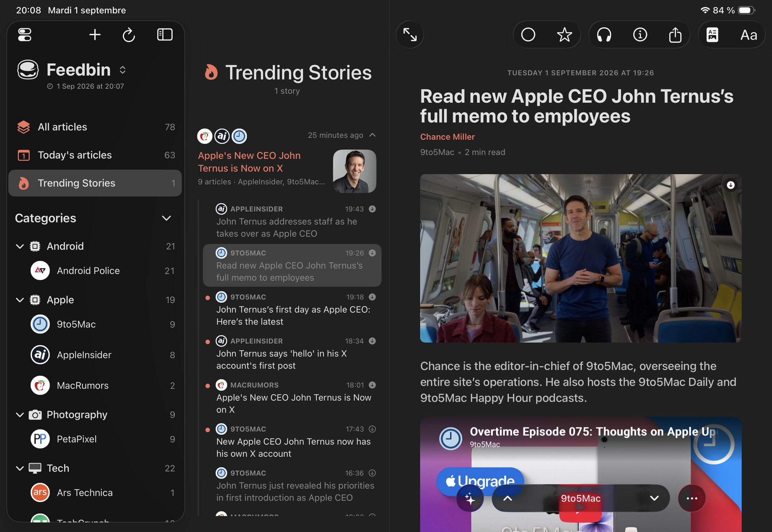Select All articles

95,127
